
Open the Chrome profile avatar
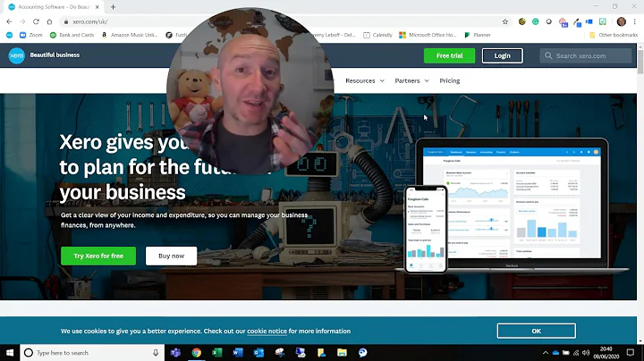click(622, 21)
